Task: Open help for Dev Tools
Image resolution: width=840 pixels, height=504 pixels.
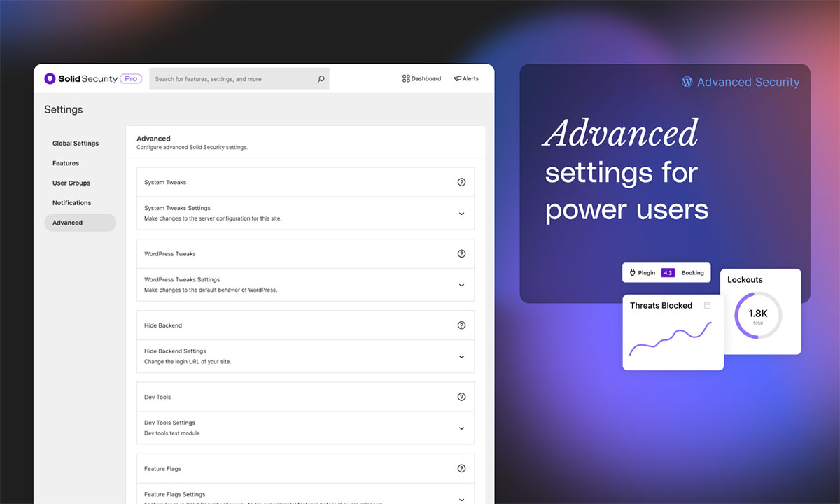Action: point(461,397)
